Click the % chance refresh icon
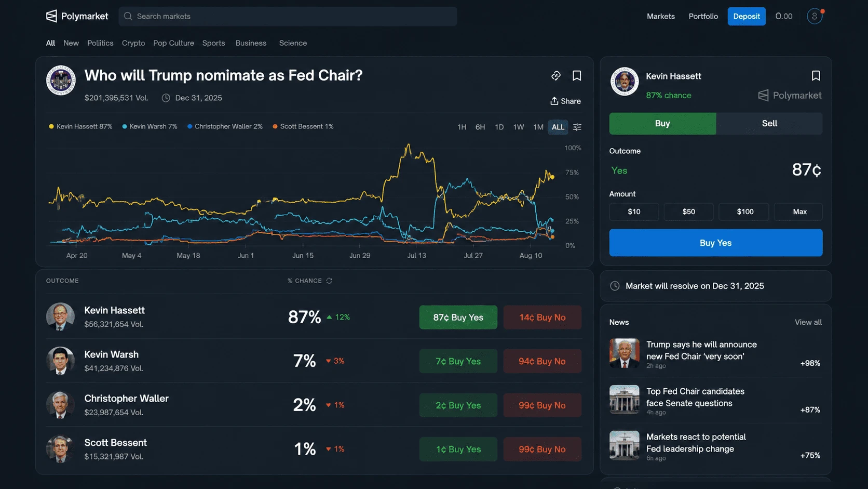The width and height of the screenshot is (868, 489). pos(329,281)
